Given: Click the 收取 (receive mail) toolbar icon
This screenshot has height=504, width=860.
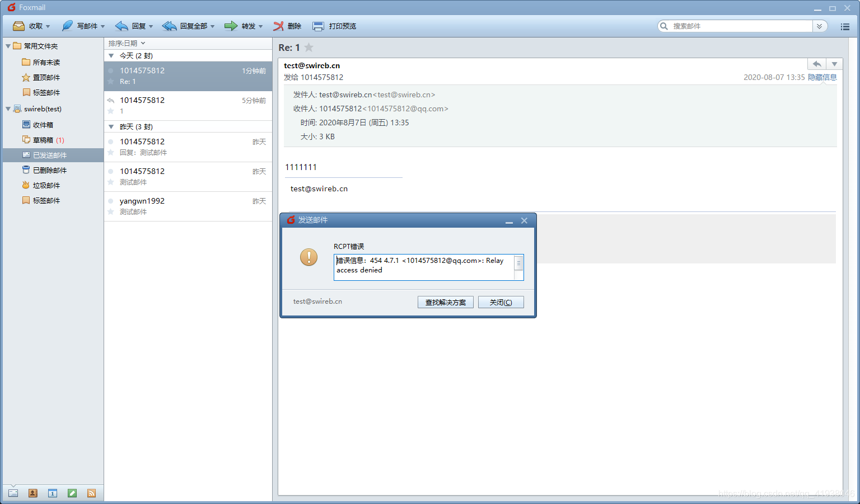Looking at the screenshot, I should point(18,26).
